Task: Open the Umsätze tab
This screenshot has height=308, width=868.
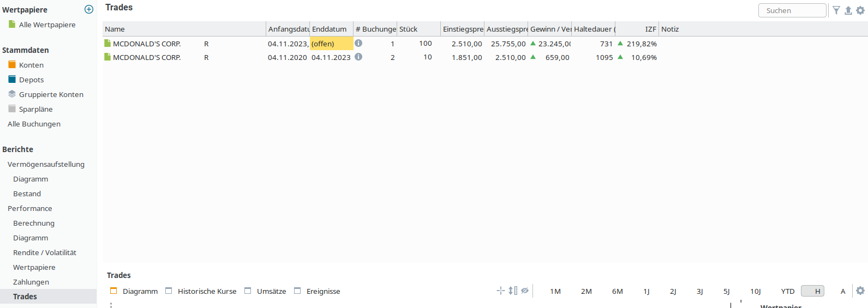Action: (271, 291)
